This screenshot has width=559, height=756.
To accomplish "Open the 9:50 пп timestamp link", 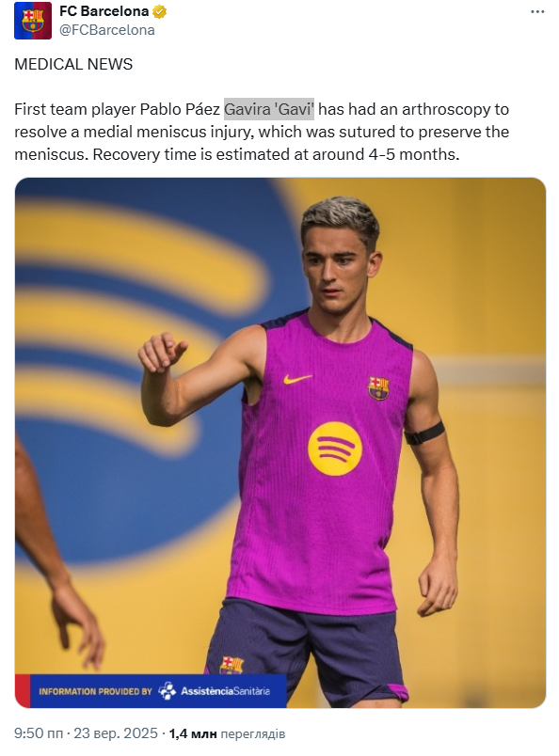I will coord(39,733).
